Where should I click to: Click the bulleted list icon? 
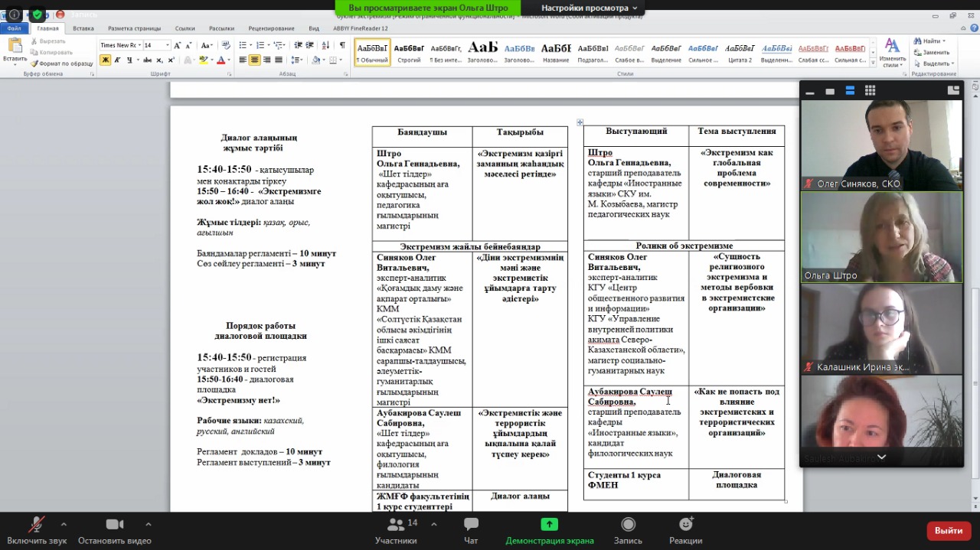tap(242, 45)
